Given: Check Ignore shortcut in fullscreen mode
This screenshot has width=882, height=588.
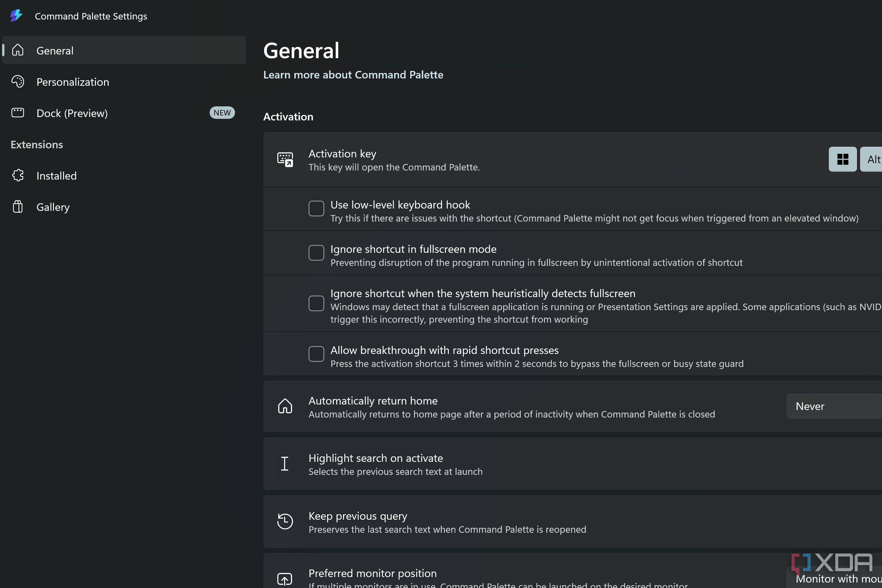Looking at the screenshot, I should click(316, 253).
